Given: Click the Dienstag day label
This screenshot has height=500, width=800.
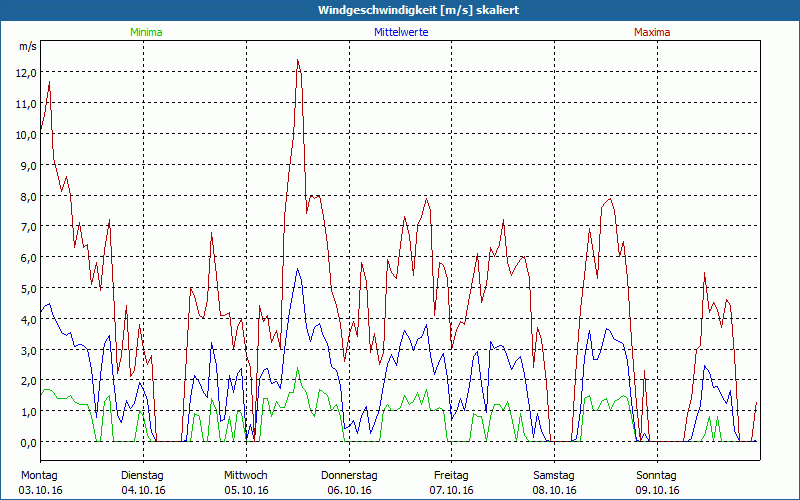Looking at the screenshot, I should pyautogui.click(x=142, y=476).
